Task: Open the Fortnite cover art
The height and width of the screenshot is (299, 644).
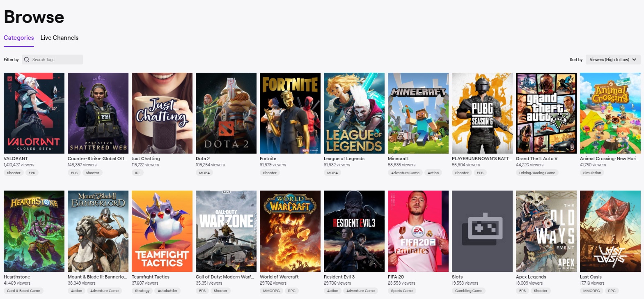Action: (x=290, y=113)
